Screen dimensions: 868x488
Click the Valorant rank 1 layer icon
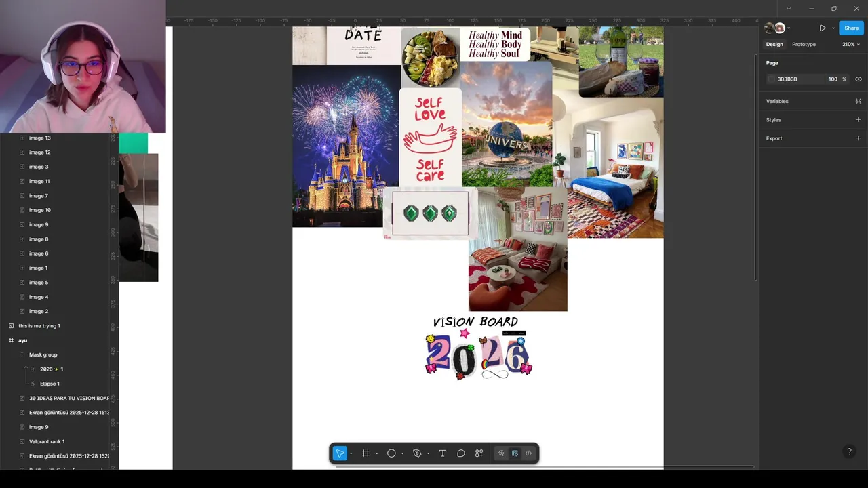(22, 441)
